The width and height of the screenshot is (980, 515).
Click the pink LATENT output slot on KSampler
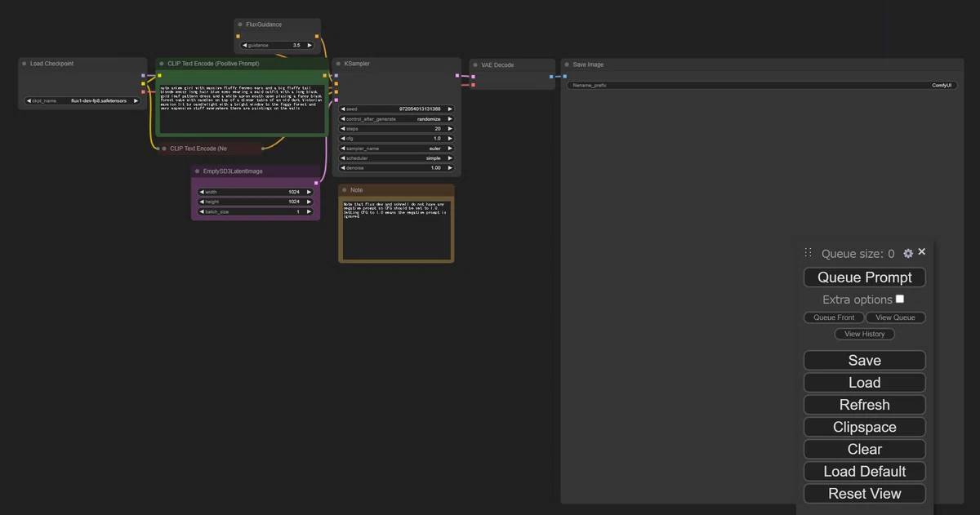click(x=457, y=76)
